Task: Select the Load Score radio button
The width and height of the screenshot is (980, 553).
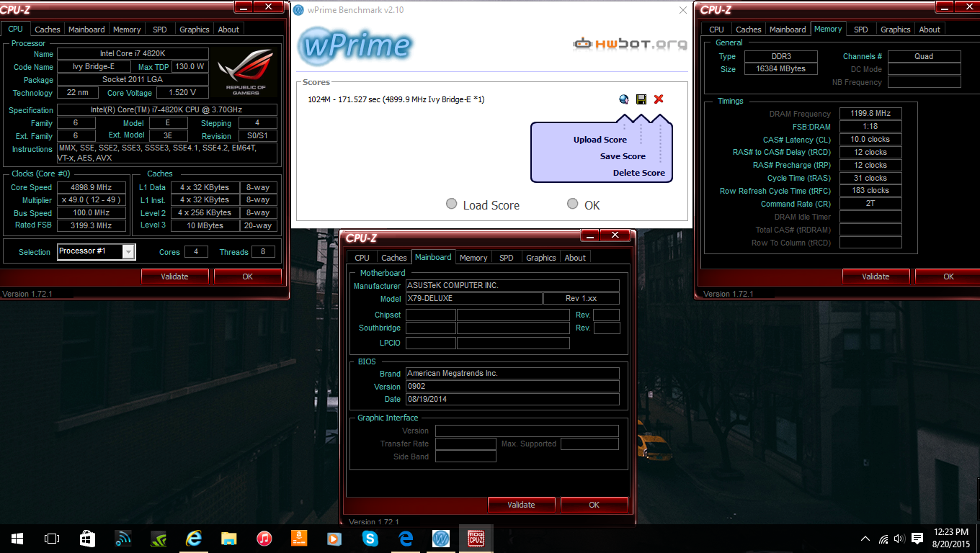Action: [x=452, y=204]
